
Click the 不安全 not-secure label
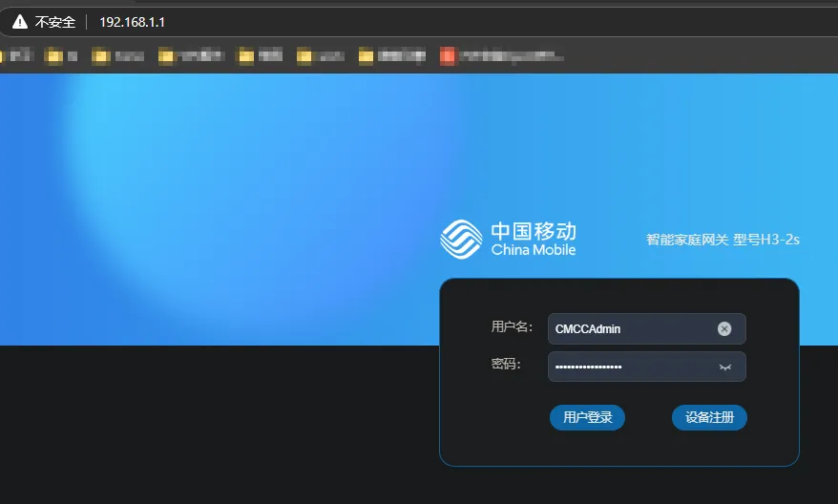pyautogui.click(x=54, y=22)
